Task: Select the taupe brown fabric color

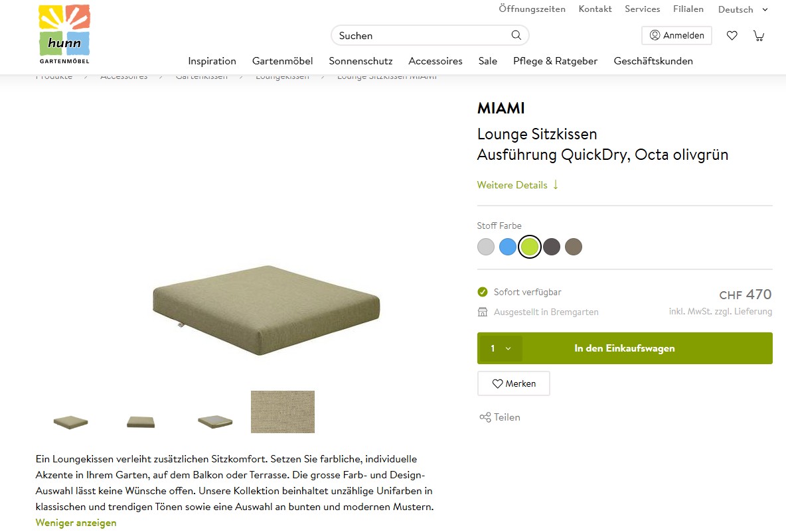Action: click(x=574, y=247)
